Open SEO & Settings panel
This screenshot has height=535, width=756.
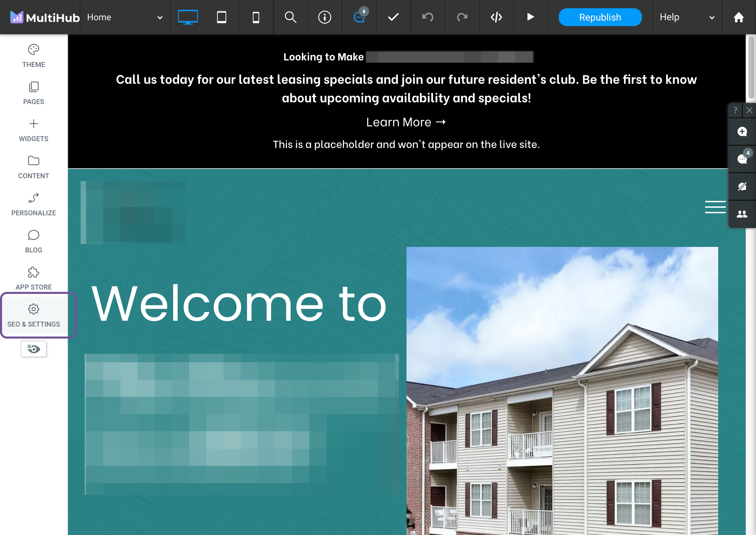34,315
